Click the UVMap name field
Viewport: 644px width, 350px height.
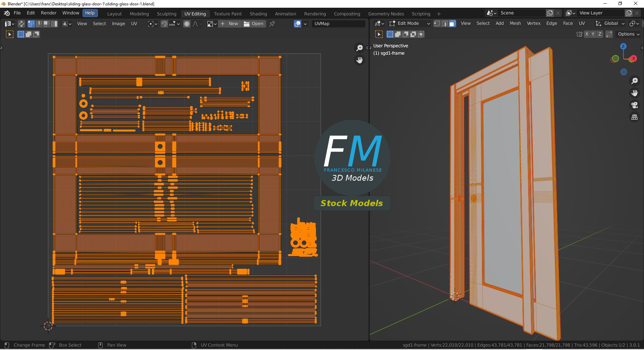338,24
